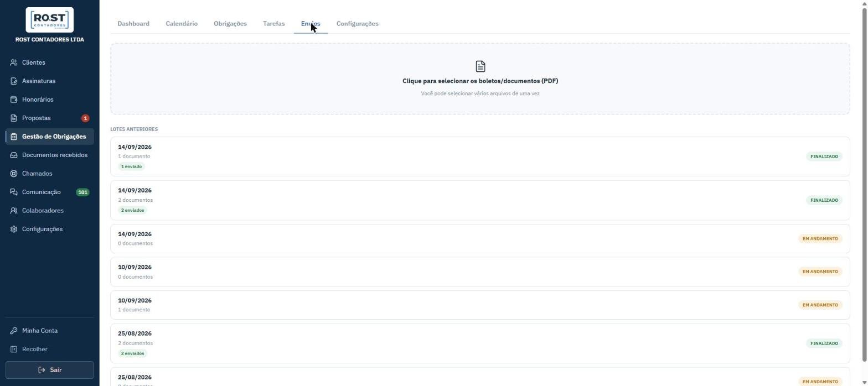Image resolution: width=868 pixels, height=386 pixels.
Task: Click the '1 enviado' tag
Action: (131, 166)
